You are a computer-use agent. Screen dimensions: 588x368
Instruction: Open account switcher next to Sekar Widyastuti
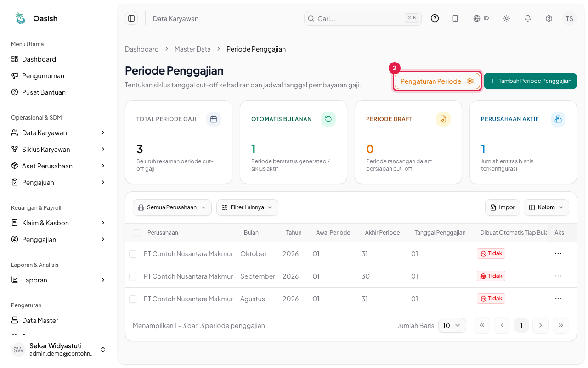point(103,350)
